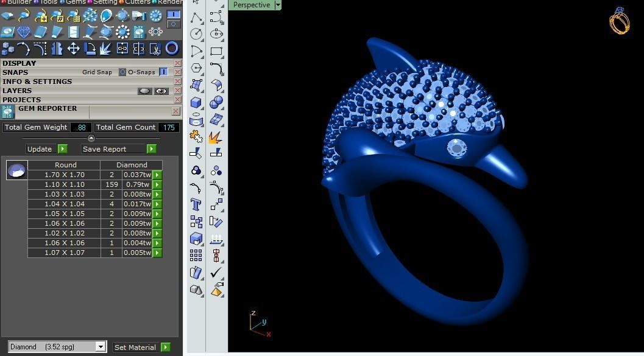Select the Rectangular Array grid tool

pos(196,255)
